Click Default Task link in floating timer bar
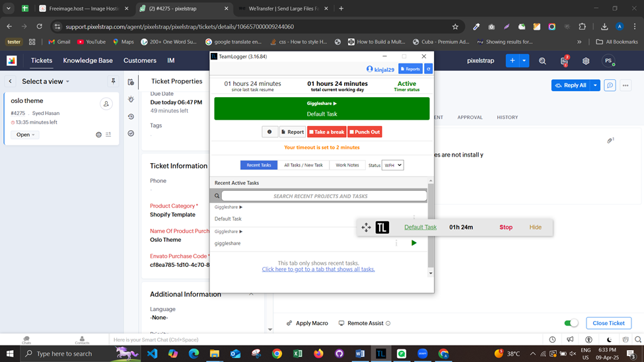 tap(420, 227)
